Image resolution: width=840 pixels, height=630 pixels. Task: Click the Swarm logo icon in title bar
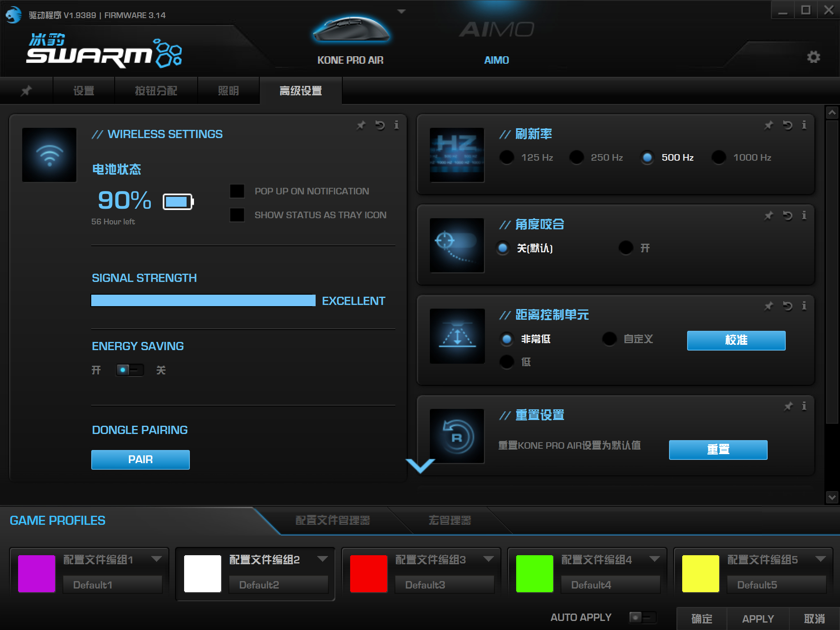click(13, 15)
